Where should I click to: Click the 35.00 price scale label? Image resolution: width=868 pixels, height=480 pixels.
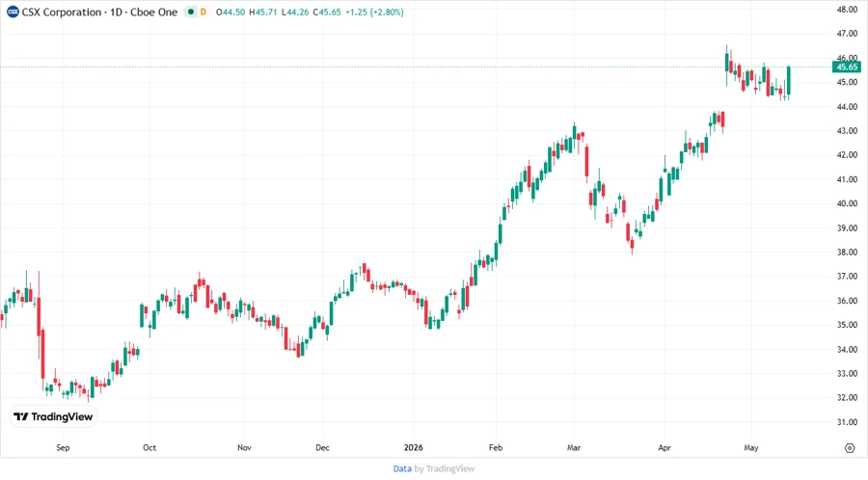click(x=847, y=325)
